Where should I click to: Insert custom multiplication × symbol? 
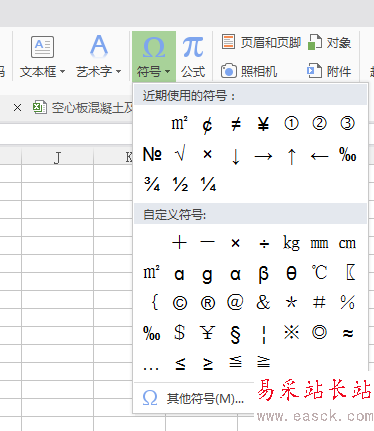[235, 243]
